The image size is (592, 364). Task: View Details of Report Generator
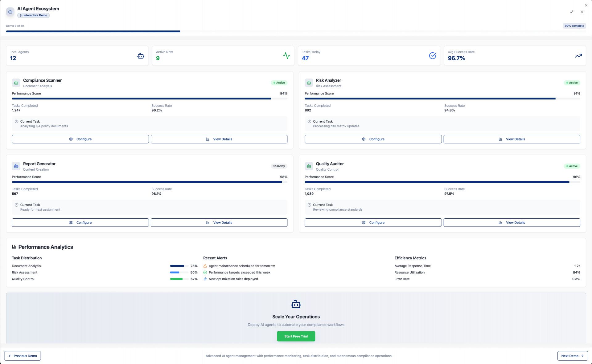point(219,223)
